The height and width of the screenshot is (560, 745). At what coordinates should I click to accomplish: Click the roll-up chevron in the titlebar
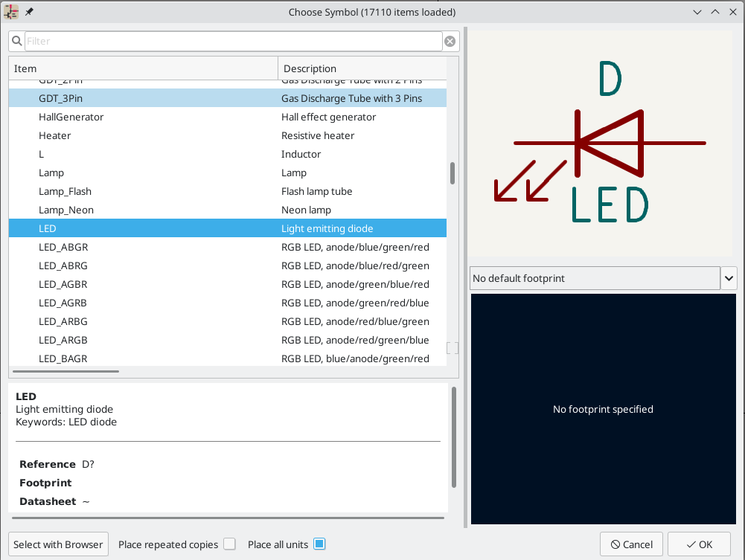pyautogui.click(x=715, y=12)
